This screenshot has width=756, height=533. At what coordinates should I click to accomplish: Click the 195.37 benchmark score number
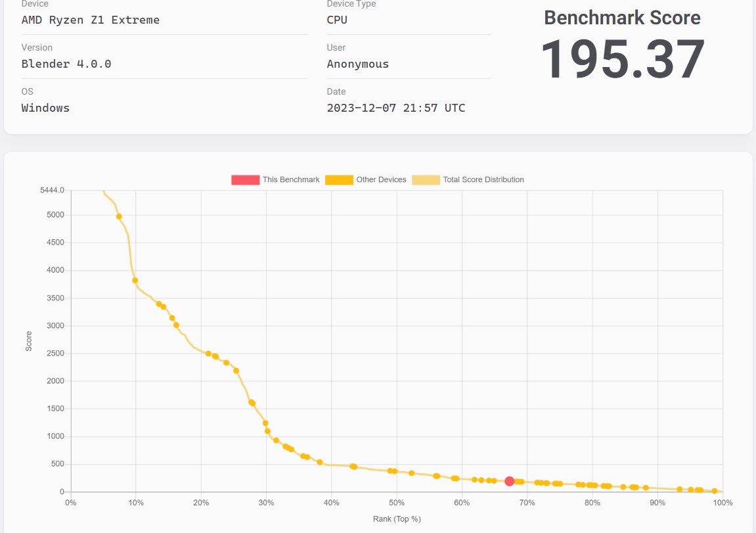point(622,59)
